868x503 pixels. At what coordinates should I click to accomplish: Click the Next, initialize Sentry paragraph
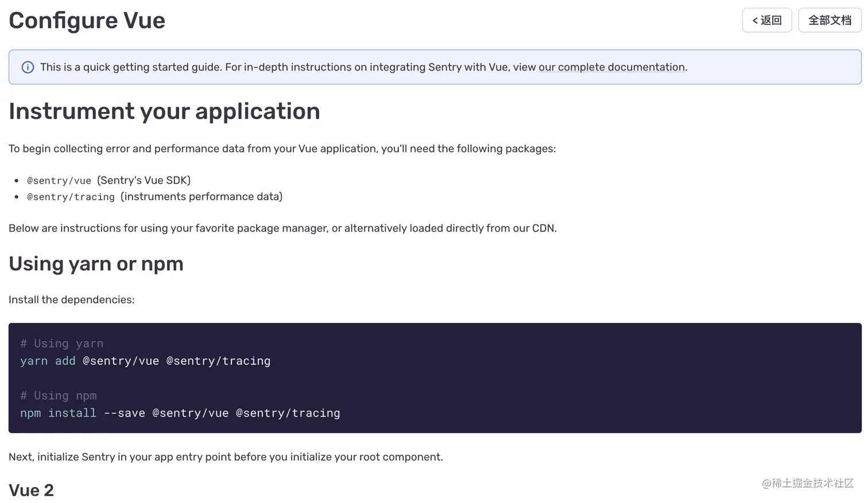click(x=226, y=457)
